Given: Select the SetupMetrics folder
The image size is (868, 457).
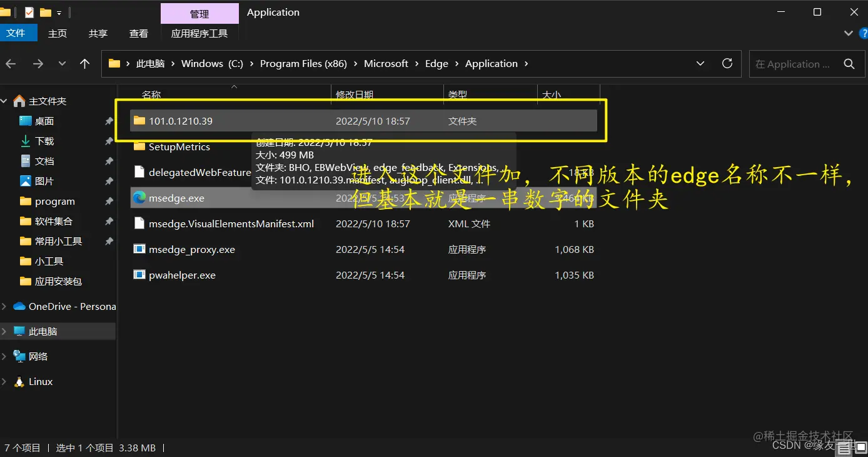Looking at the screenshot, I should tap(179, 146).
